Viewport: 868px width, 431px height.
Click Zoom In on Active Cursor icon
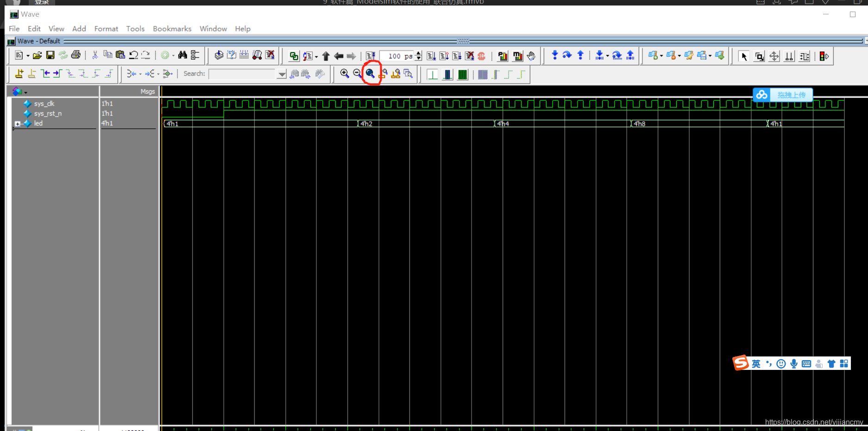(x=383, y=74)
